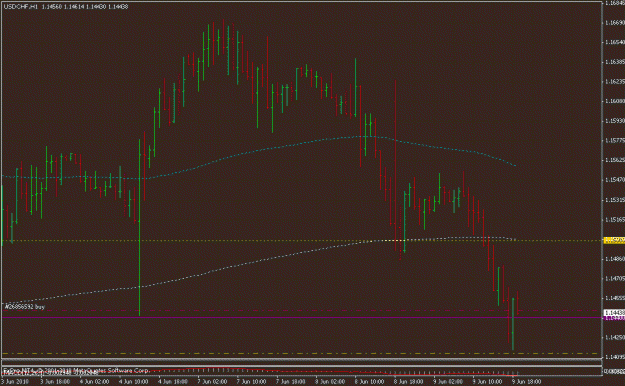625x386 pixels.
Task: Click the '4 Jun 18:00' time axis label
Action: pyautogui.click(x=173, y=382)
